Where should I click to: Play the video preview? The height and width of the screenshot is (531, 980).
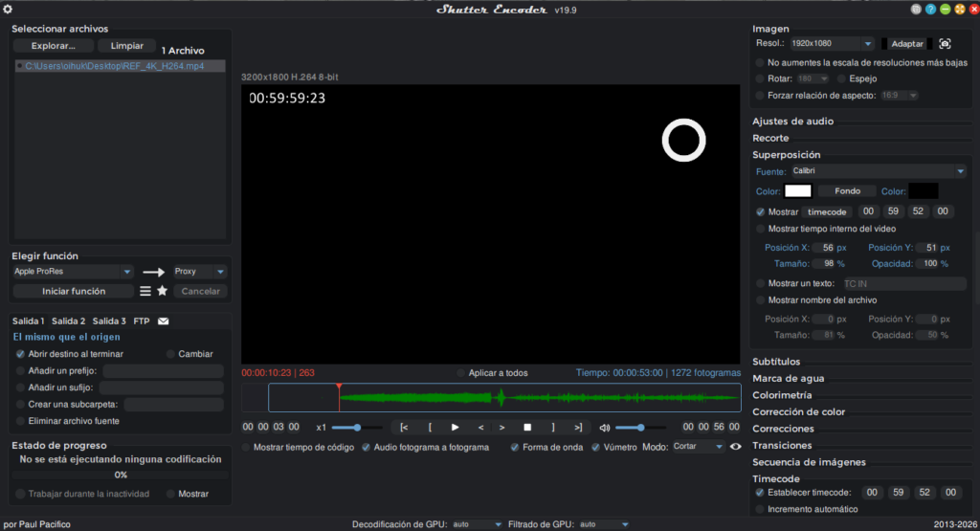[455, 428]
